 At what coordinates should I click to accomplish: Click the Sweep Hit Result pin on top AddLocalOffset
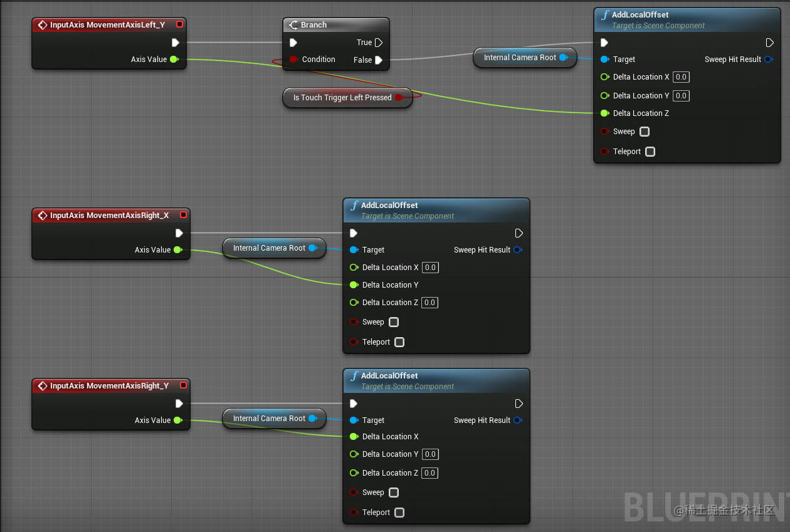pos(769,59)
